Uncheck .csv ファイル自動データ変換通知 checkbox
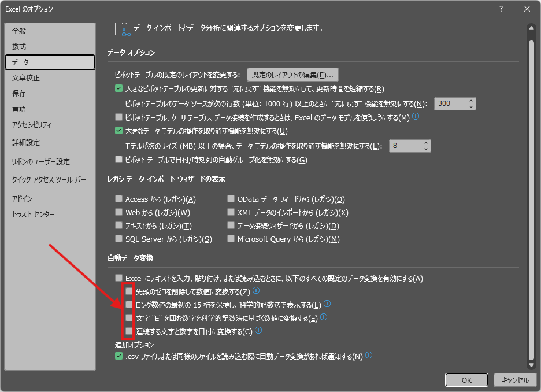The image size is (541, 392). (x=118, y=356)
